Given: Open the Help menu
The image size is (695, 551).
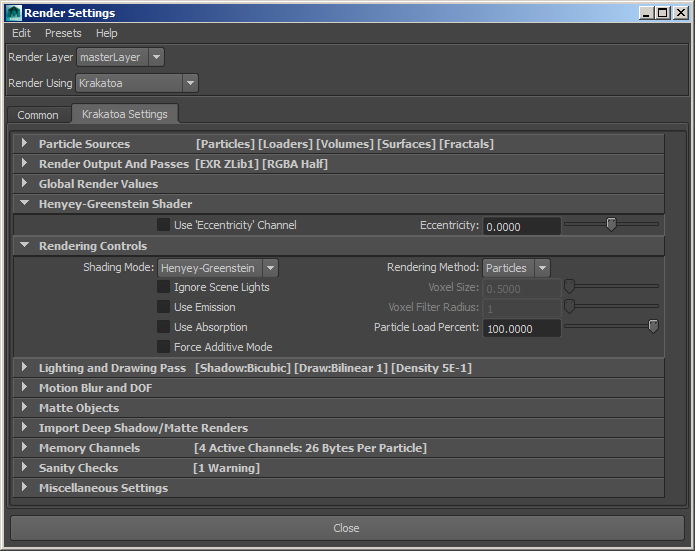Looking at the screenshot, I should [106, 33].
